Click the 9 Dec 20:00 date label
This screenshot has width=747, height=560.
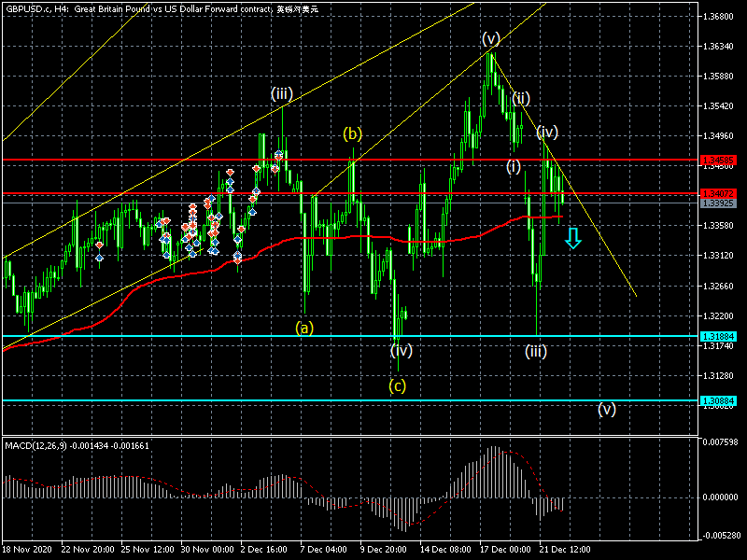coord(383,549)
